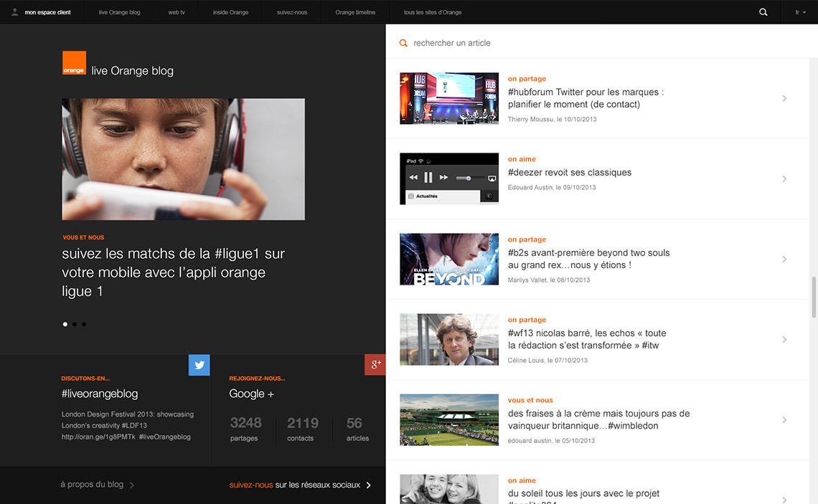Viewport: 818px width, 504px height.
Task: Click the 56 articles count
Action: 357,429
